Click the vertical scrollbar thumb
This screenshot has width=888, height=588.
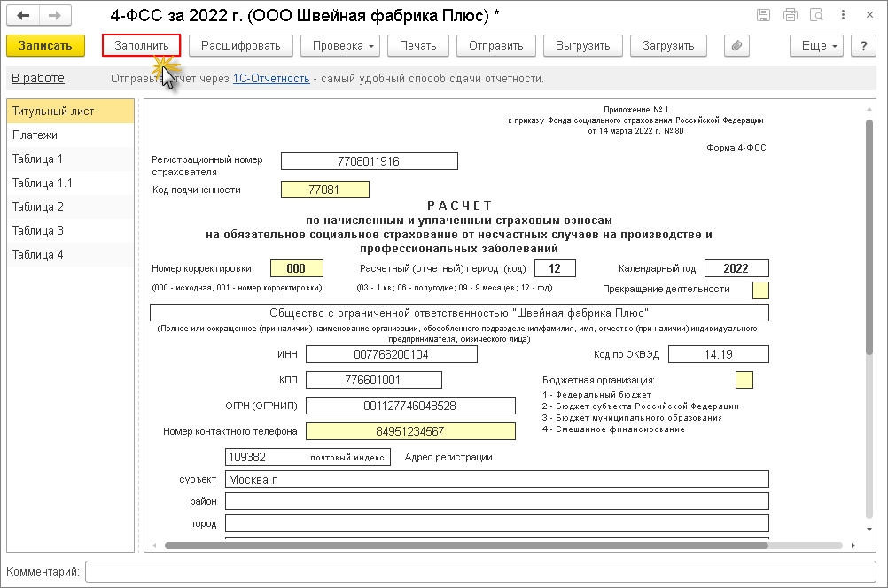pyautogui.click(x=869, y=237)
